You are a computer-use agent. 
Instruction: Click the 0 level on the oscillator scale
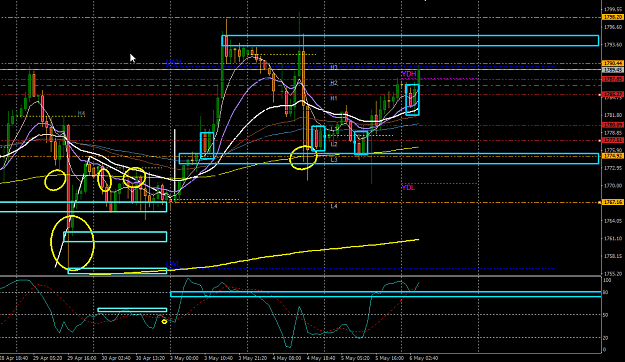[x=605, y=350]
